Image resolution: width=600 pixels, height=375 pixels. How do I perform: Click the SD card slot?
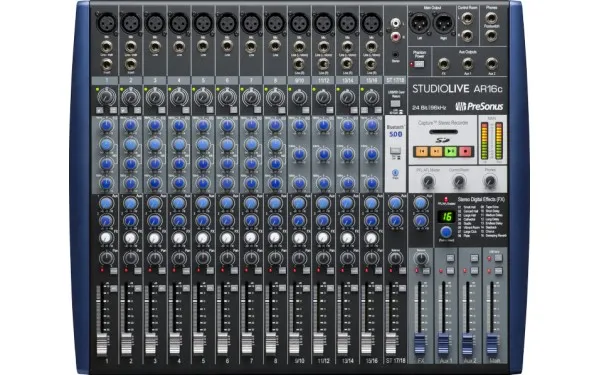(x=443, y=132)
